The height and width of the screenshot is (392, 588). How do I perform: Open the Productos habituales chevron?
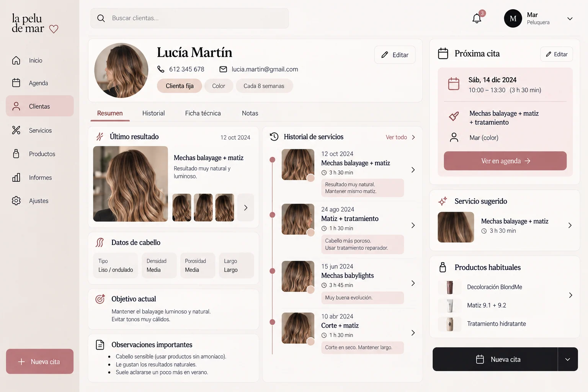[570, 295]
